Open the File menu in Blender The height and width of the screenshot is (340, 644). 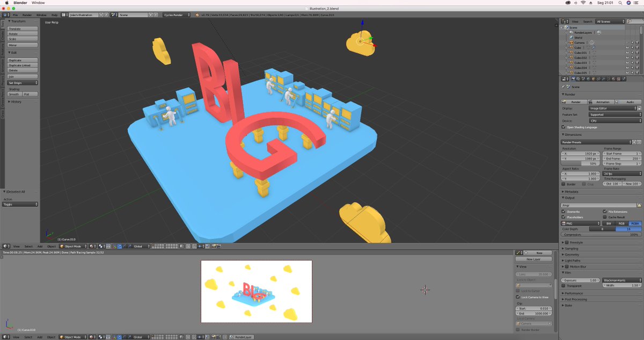point(16,15)
